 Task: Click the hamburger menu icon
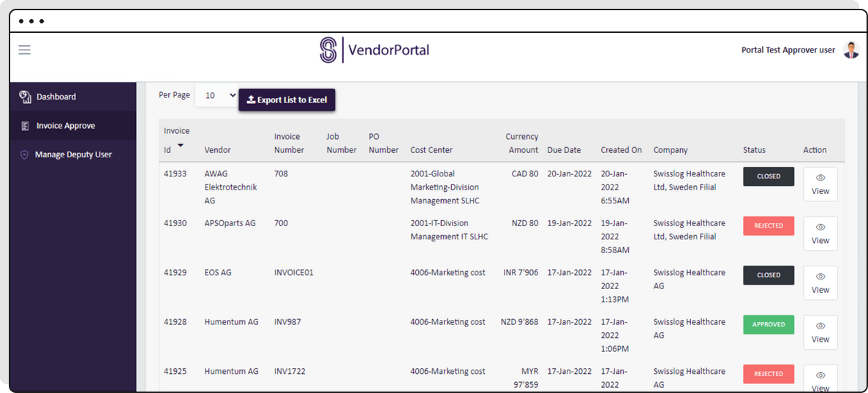pos(25,50)
